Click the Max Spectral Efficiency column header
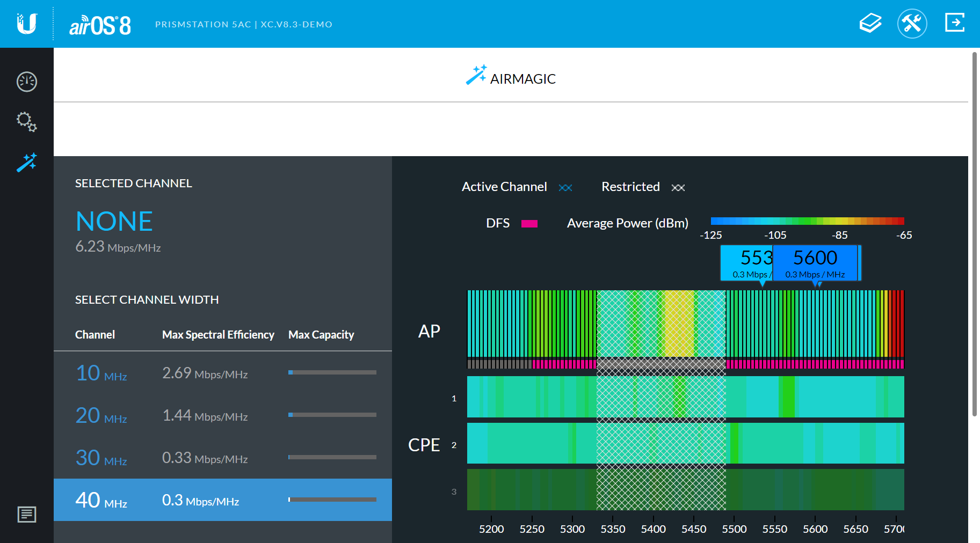This screenshot has height=543, width=980. [218, 335]
